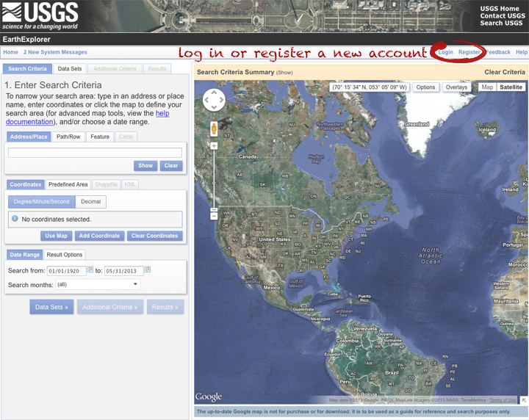Click the Google logo on the map
Image resolution: width=529 pixels, height=420 pixels.
(x=209, y=397)
